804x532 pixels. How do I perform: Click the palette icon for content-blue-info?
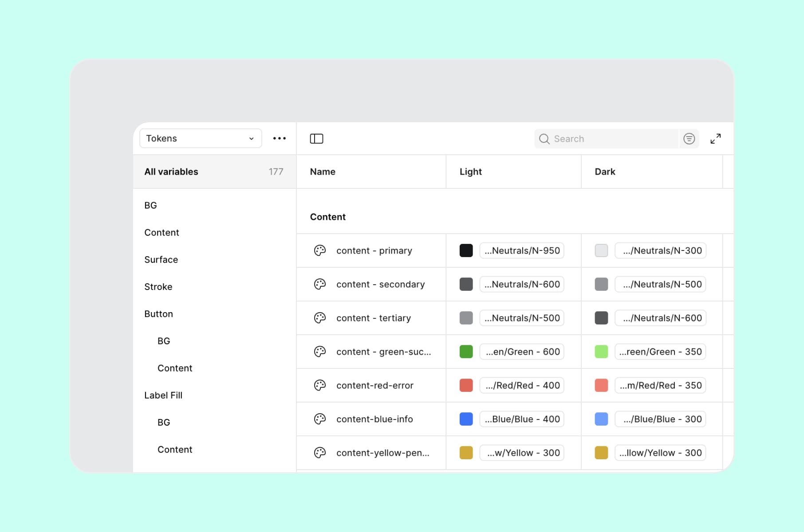(320, 419)
